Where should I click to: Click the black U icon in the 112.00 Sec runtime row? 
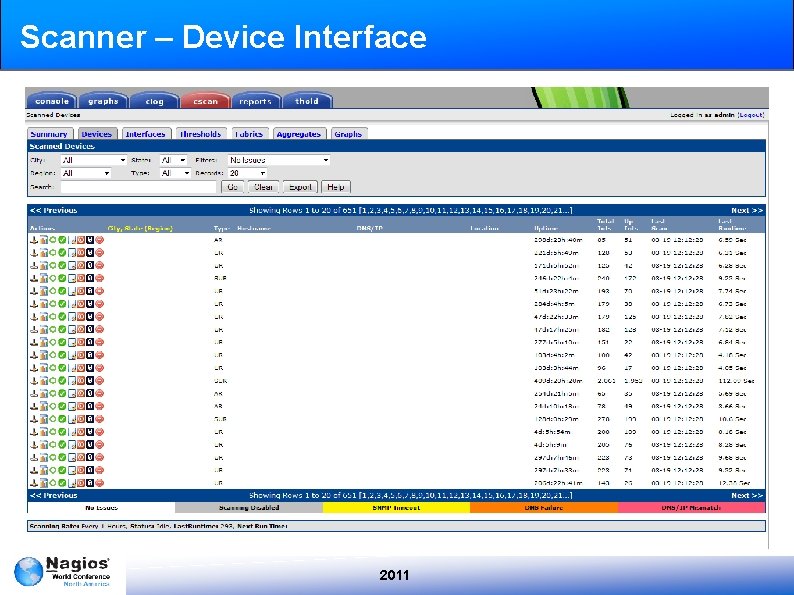[x=90, y=380]
